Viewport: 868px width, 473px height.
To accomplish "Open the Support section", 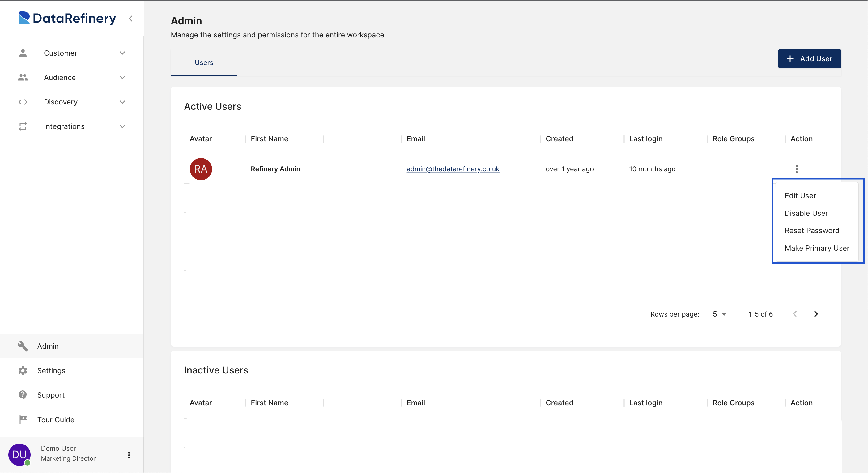I will (x=51, y=395).
